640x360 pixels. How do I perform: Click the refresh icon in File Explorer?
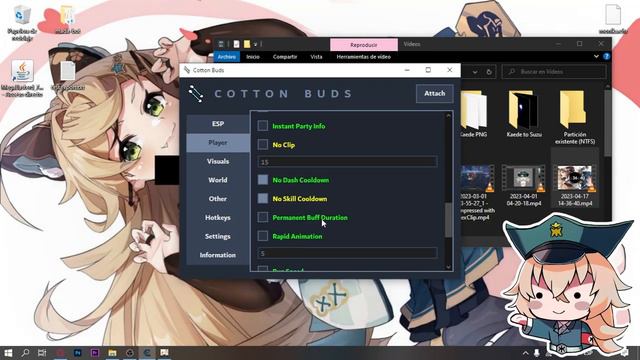[489, 72]
